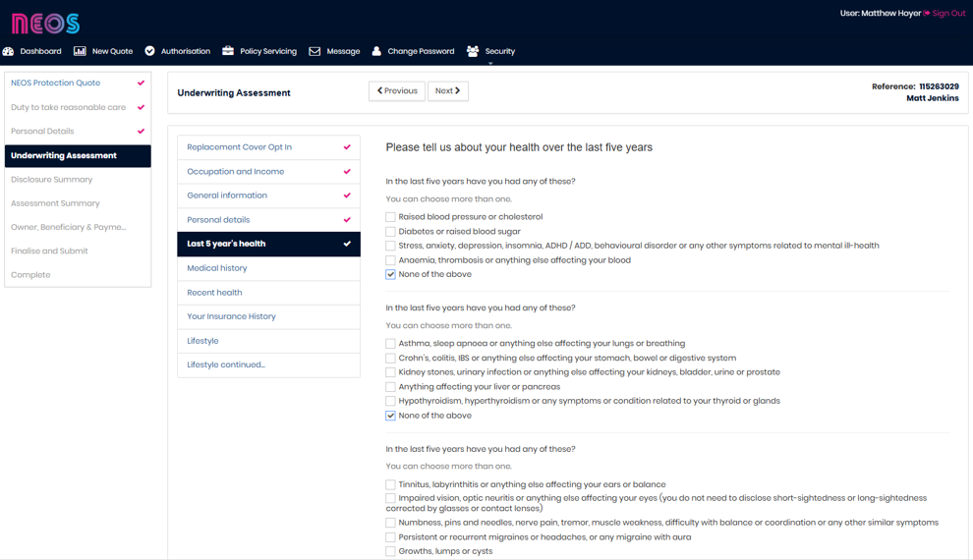The image size is (973, 560).
Task: Enable the Growths, lumps or cysts checkbox
Action: 390,551
